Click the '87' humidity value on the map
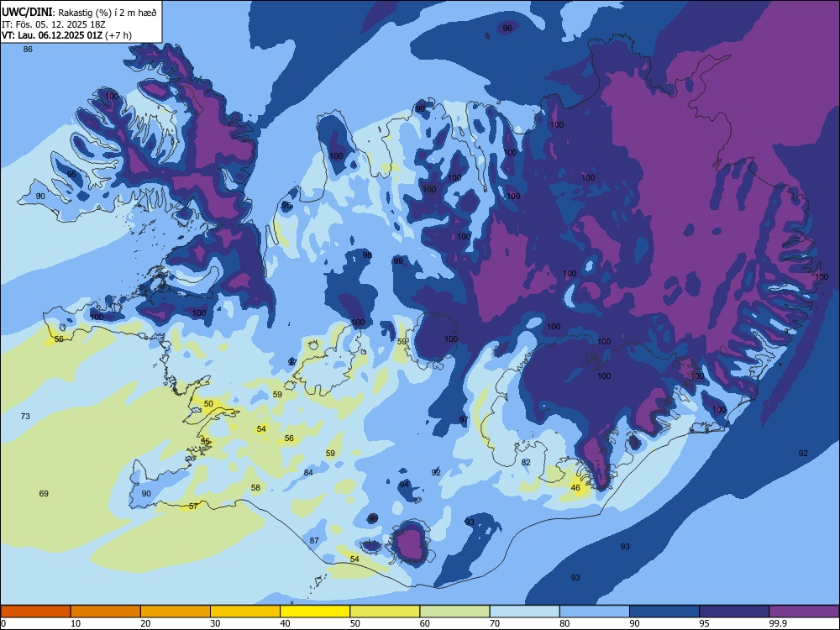840x630 pixels. coord(314,540)
